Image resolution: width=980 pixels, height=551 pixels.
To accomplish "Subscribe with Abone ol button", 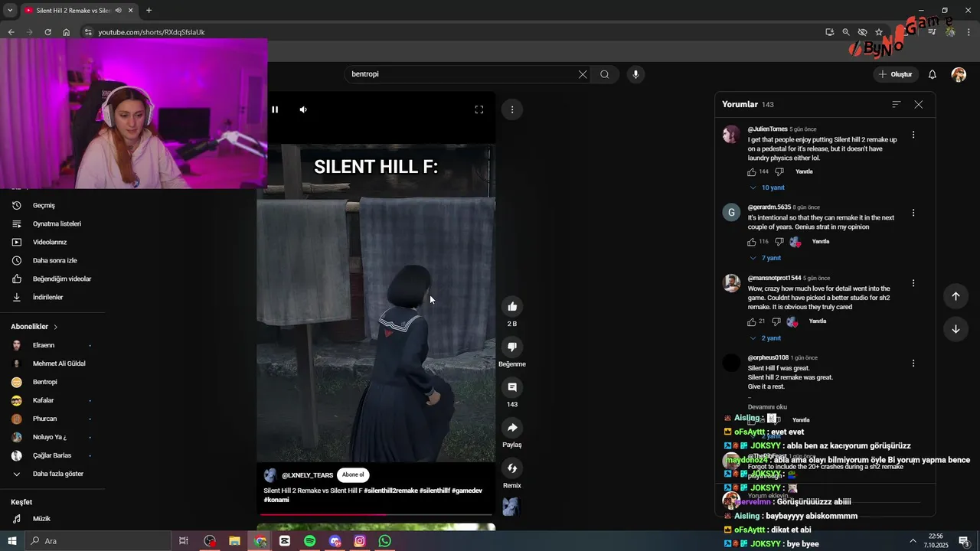I will click(x=353, y=474).
